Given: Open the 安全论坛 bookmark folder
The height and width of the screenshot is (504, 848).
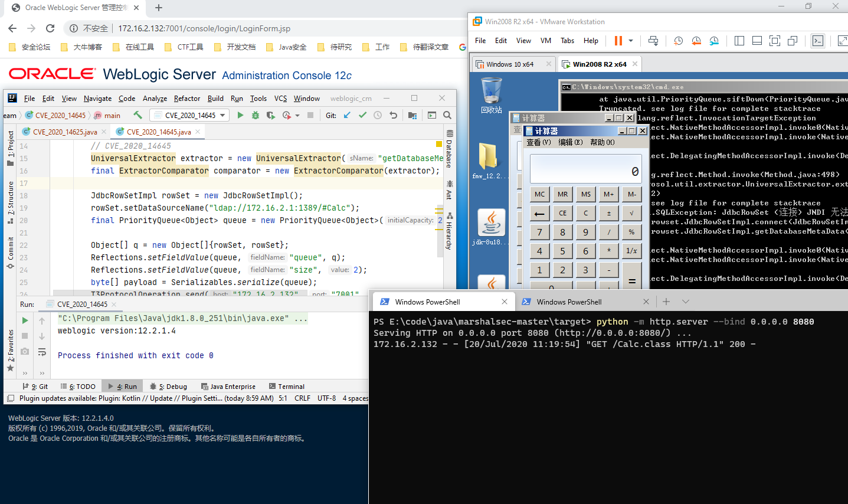Looking at the screenshot, I should coord(30,47).
